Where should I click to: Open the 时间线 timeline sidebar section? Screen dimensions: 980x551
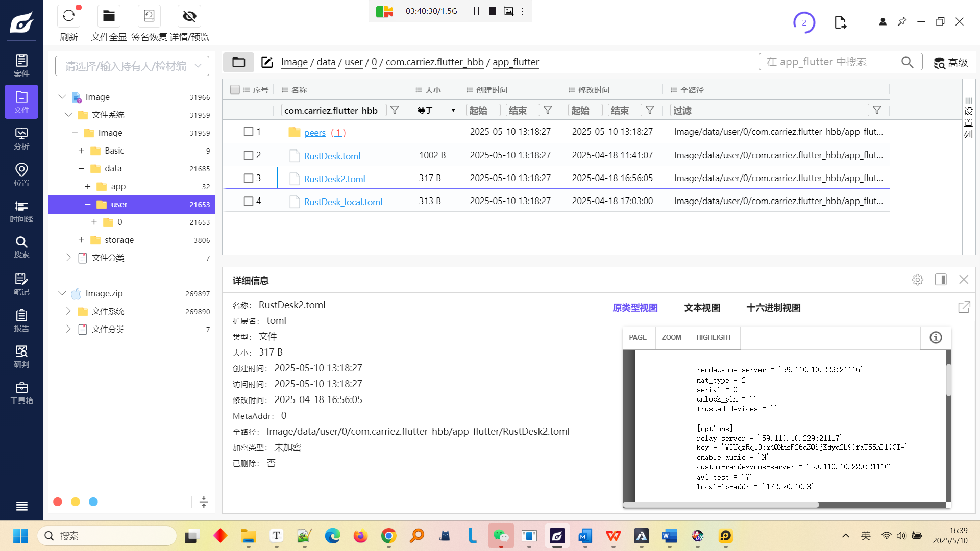pos(21,211)
